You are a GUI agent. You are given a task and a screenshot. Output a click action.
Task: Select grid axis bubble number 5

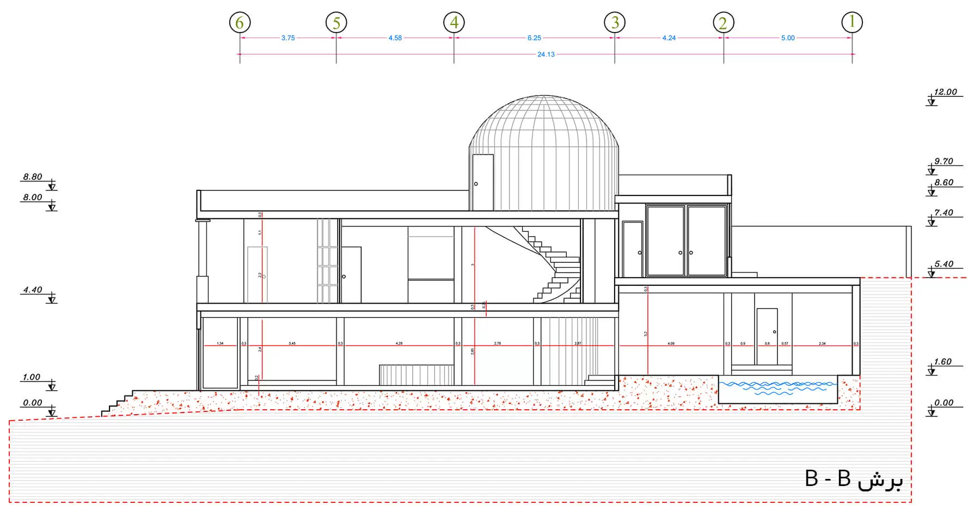point(336,23)
